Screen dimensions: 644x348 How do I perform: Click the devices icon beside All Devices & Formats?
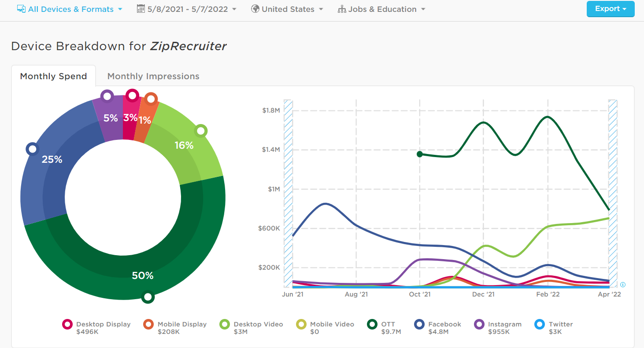21,9
